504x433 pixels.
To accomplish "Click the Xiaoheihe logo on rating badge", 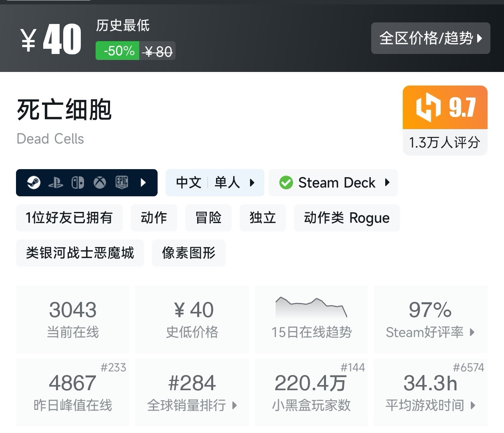I will pos(428,107).
